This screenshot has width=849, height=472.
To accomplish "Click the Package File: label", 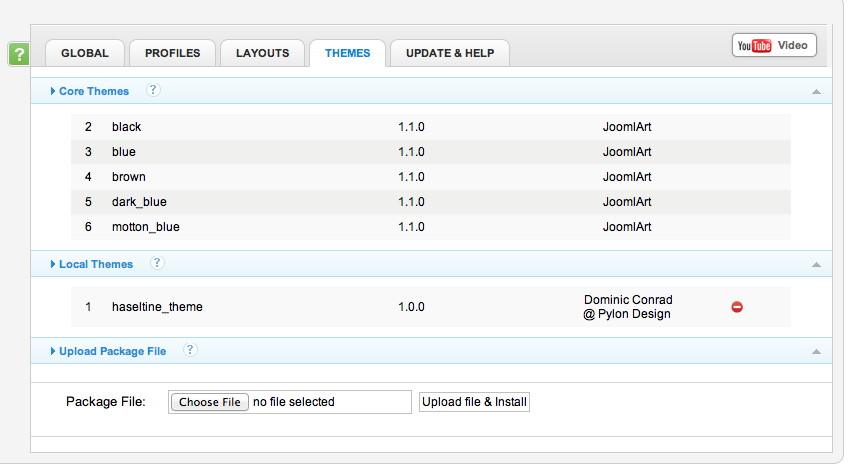I will (106, 402).
